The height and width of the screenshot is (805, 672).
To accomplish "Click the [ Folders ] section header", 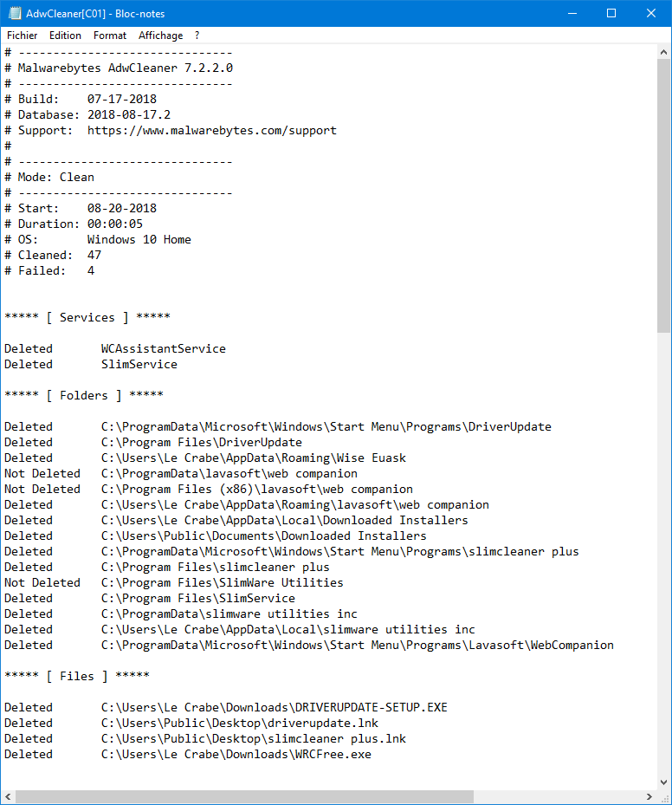I will 84,395.
